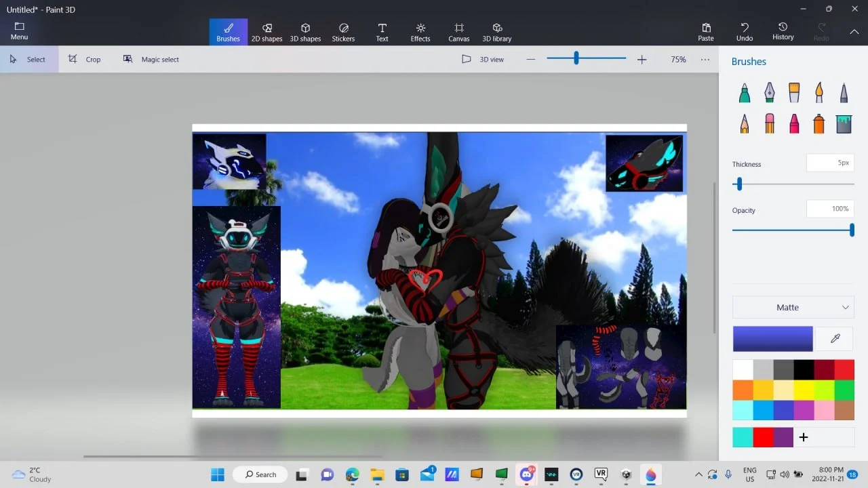Pick a color with the eyedropper
Image resolution: width=868 pixels, height=488 pixels.
(835, 338)
